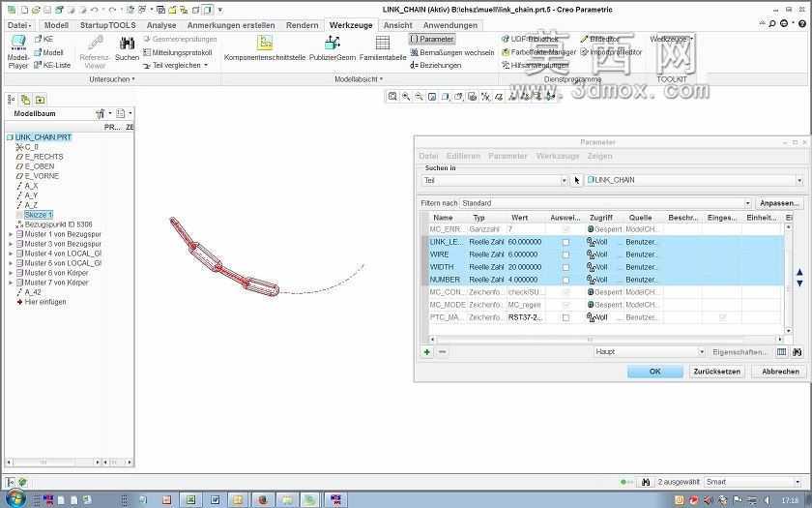
Task: Click the Zurücksetzen button
Action: [x=716, y=372]
